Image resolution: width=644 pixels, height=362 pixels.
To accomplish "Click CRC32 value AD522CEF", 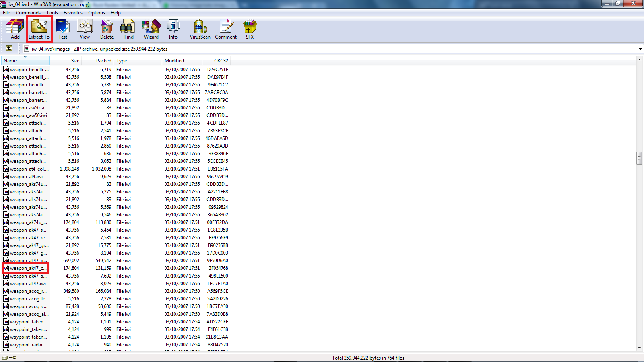I will click(217, 322).
